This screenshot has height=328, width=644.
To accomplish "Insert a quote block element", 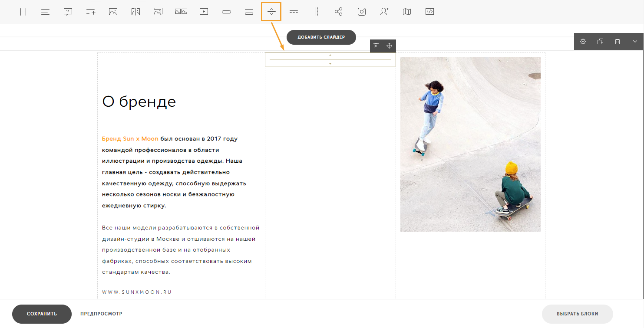I will click(68, 12).
